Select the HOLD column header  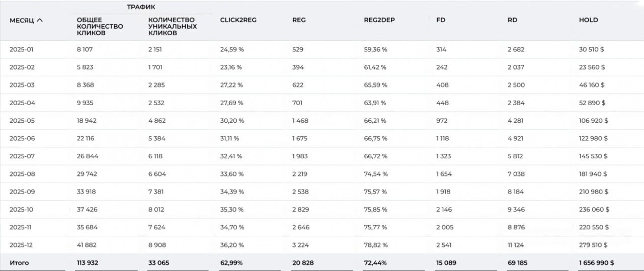pos(588,20)
